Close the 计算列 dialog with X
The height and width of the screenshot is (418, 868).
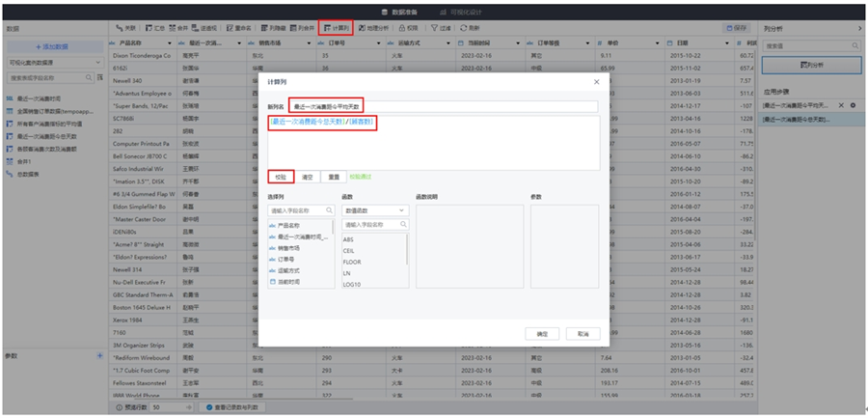point(596,82)
